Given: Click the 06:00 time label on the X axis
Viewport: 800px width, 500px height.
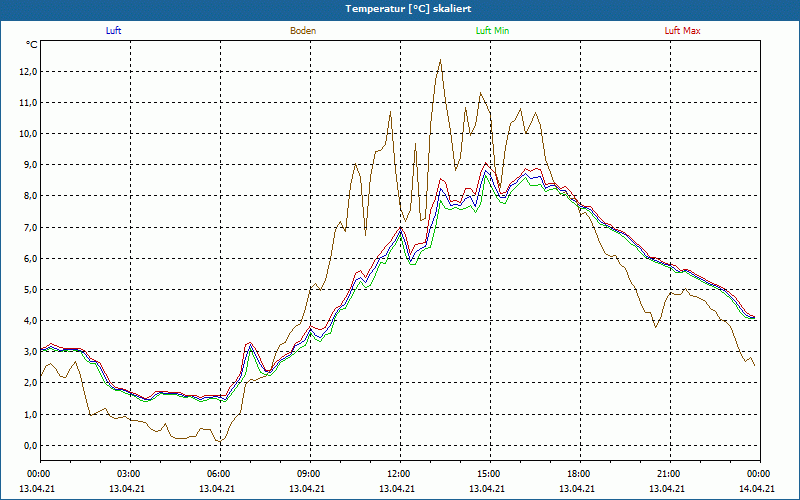Looking at the screenshot, I should [220, 474].
